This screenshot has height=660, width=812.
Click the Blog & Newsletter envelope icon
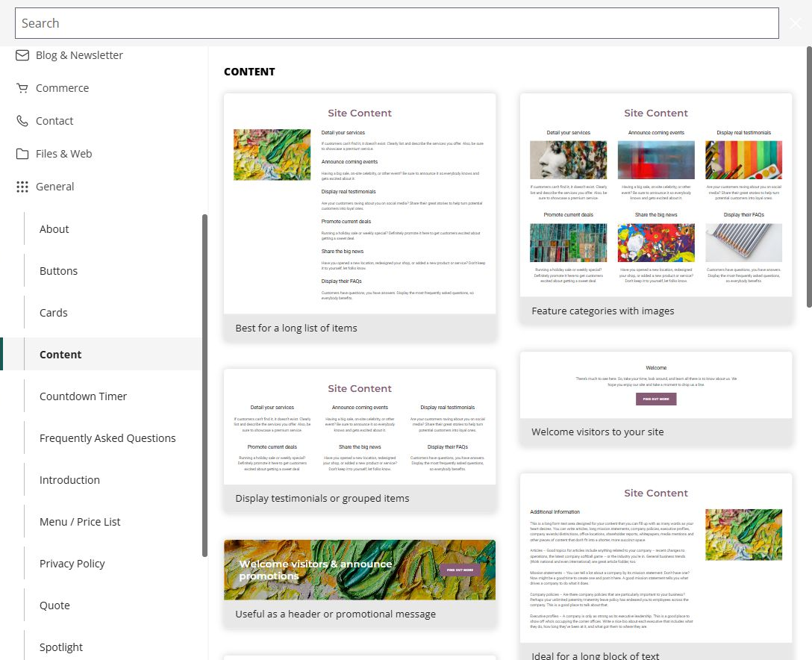coord(22,55)
